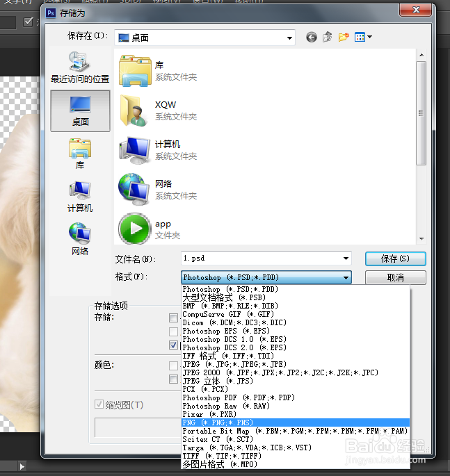The height and width of the screenshot is (476, 450).
Task: Select 桌面 in the places sidebar
Action: point(80,110)
